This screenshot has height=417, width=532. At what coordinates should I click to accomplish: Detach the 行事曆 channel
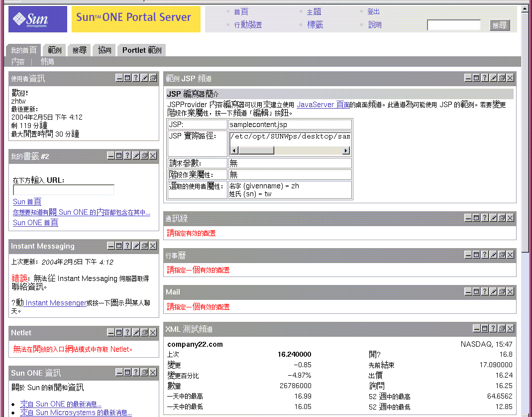pyautogui.click(x=502, y=255)
